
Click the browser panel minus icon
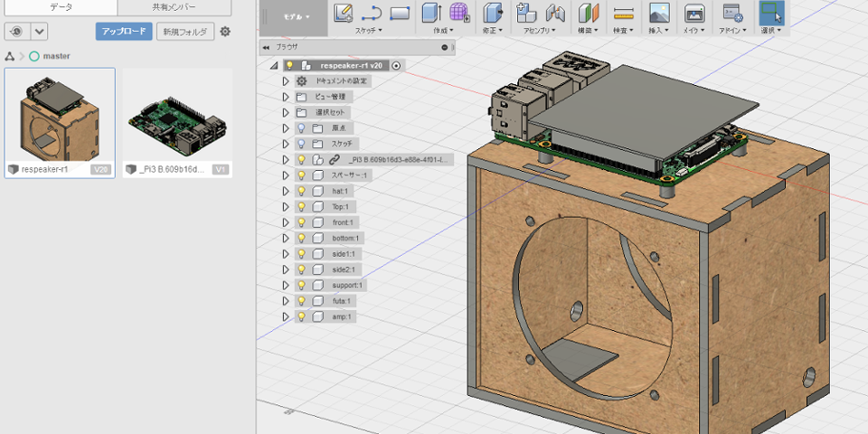tap(444, 48)
